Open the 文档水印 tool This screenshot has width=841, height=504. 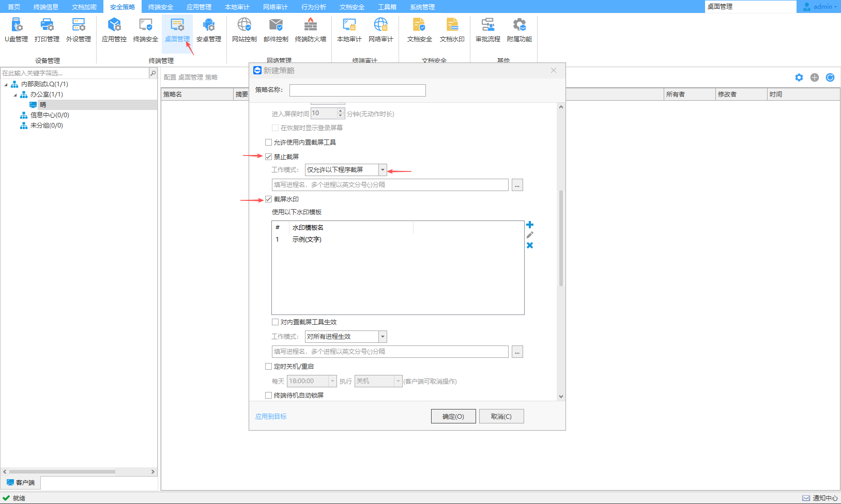452,30
